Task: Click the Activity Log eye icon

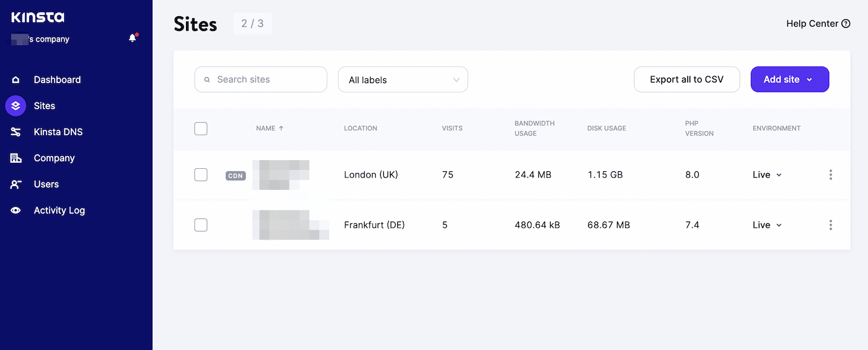Action: (x=16, y=210)
